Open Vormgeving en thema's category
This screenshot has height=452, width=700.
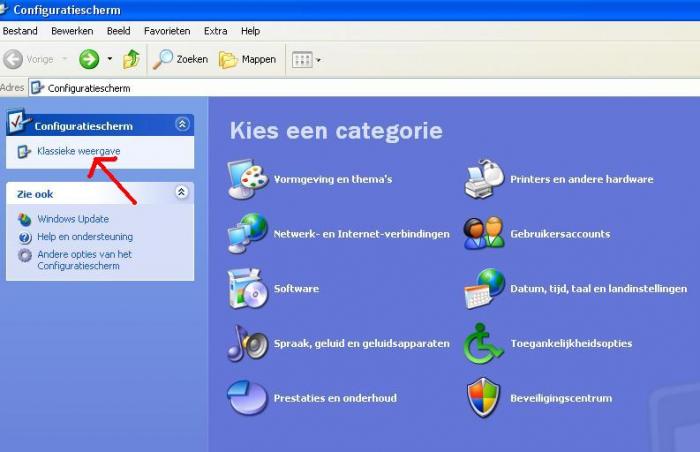[333, 179]
